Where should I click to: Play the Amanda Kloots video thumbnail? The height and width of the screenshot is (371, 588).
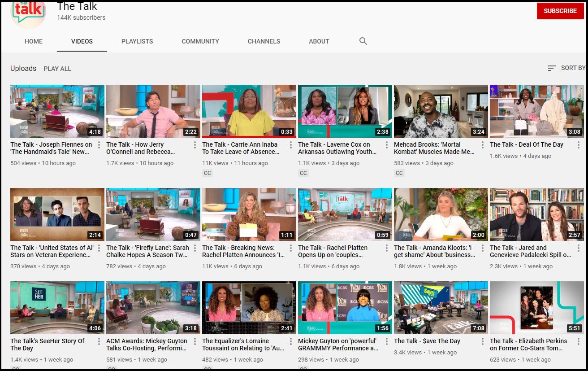click(441, 214)
